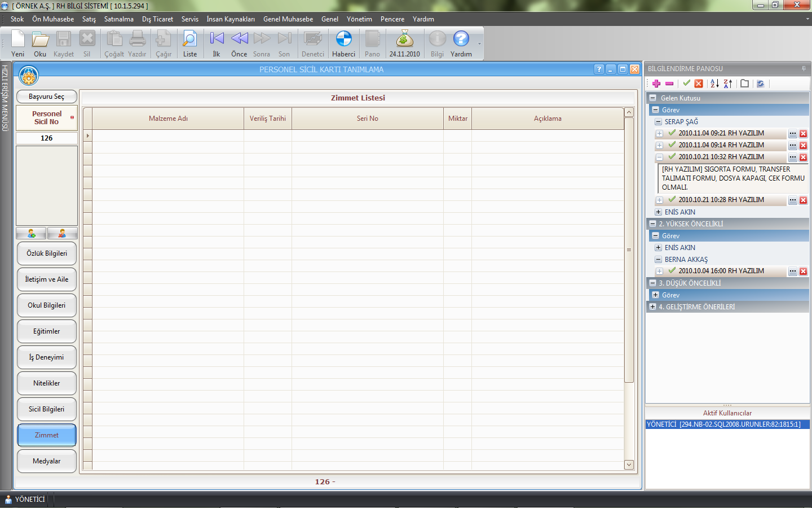
Task: Click the green checkmark in panel toolbar
Action: (x=686, y=84)
